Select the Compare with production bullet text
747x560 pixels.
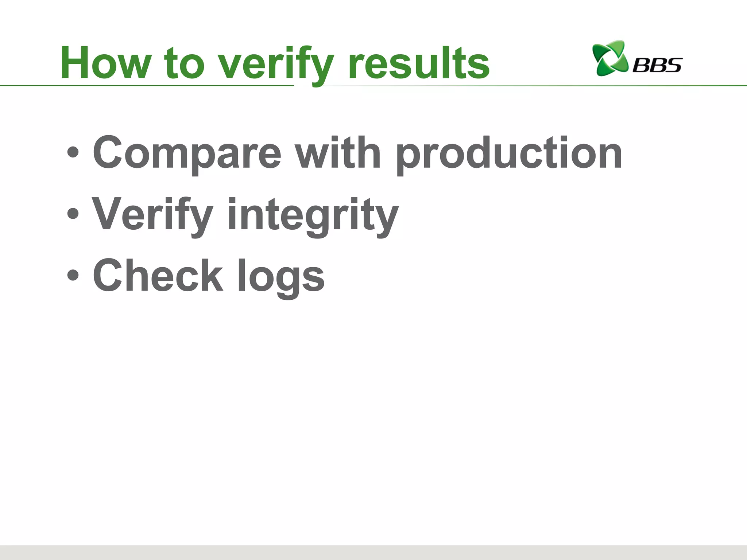click(357, 153)
